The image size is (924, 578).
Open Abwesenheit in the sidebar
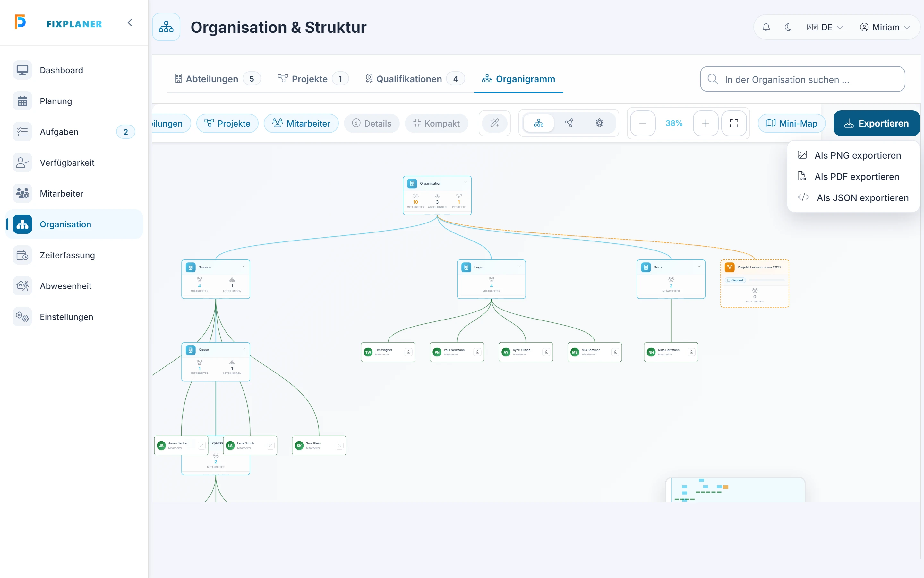point(74,286)
